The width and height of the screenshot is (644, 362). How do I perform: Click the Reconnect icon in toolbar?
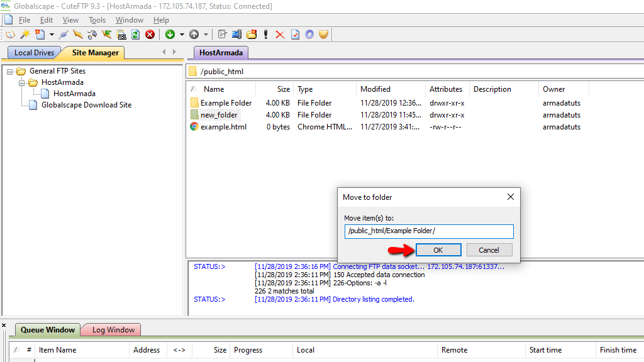(x=92, y=35)
